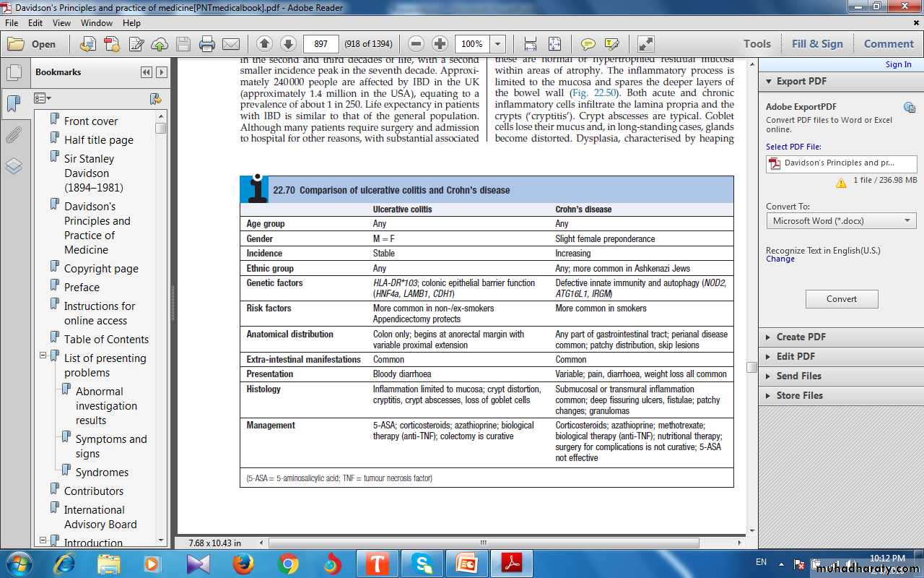Viewport: 924px width, 578px height.
Task: Expand the Edit PDF section
Action: coord(796,356)
